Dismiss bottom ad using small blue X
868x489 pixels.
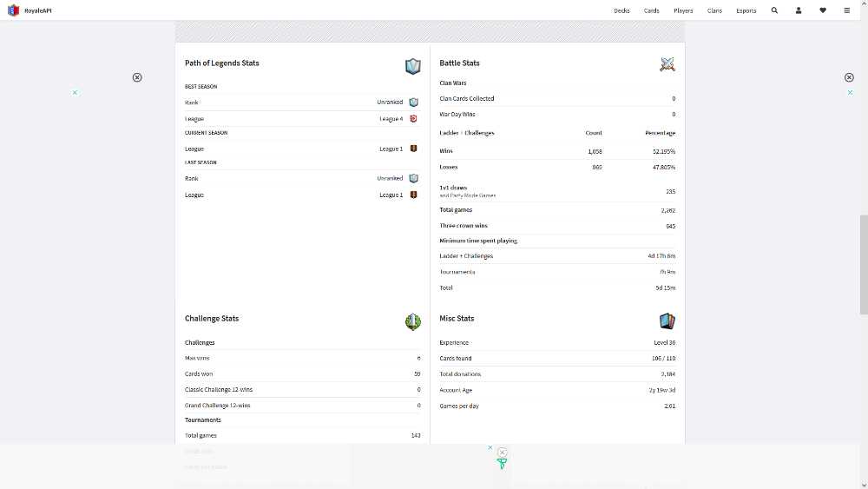tap(490, 447)
